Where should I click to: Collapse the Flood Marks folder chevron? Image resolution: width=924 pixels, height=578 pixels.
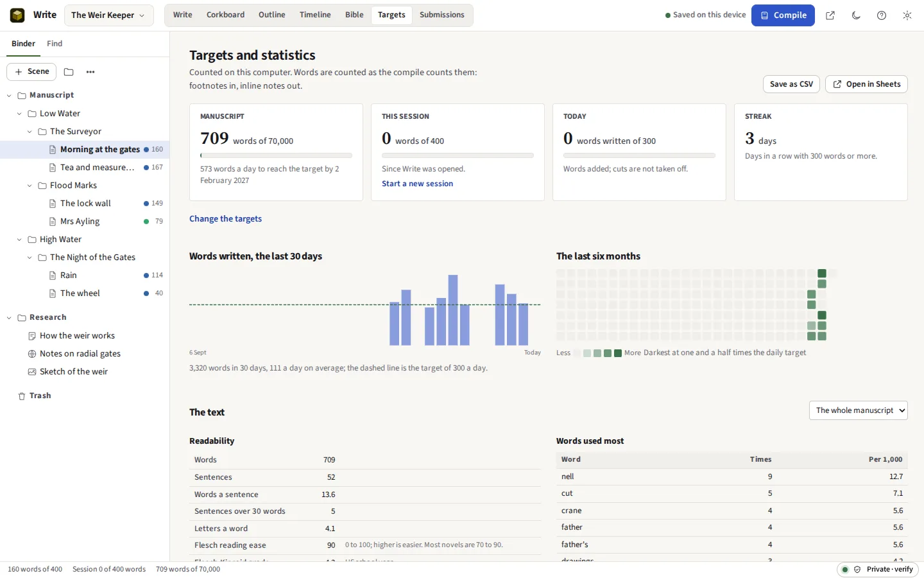coord(30,186)
